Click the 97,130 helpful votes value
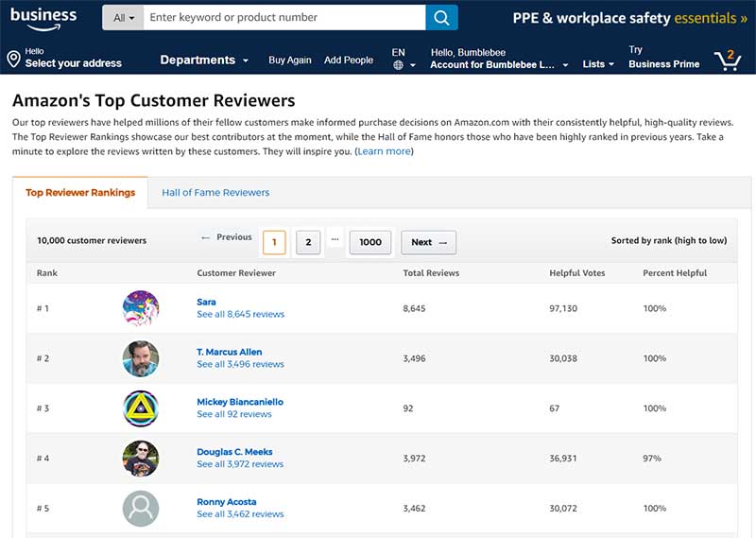756x538 pixels. point(563,308)
